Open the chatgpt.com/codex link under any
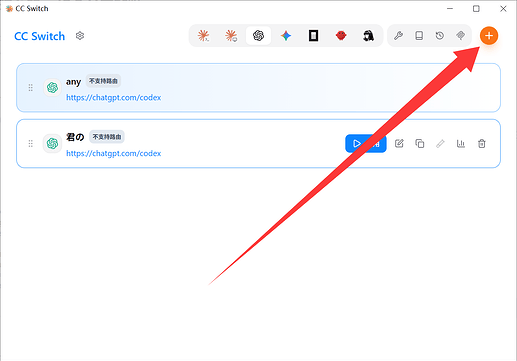The image size is (517, 361). 113,97
